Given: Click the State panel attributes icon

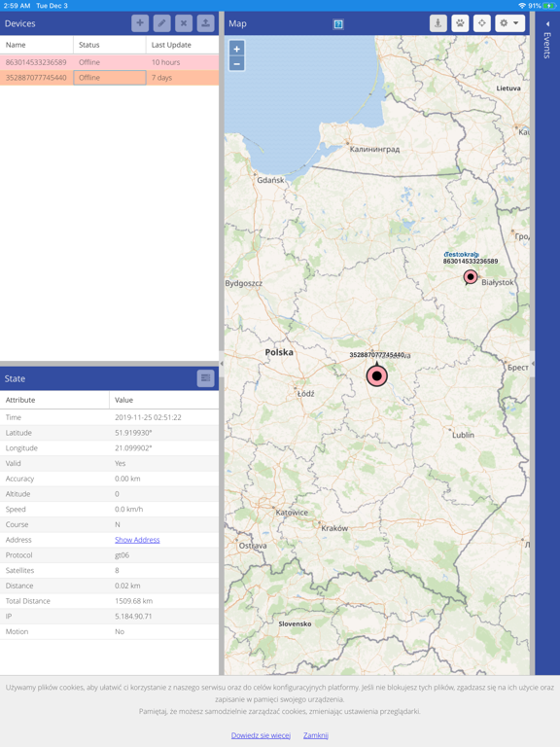Looking at the screenshot, I should coord(205,378).
